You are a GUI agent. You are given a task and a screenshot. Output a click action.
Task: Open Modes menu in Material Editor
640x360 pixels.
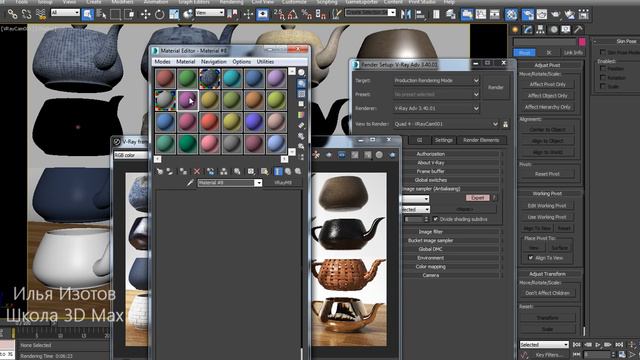[162, 62]
